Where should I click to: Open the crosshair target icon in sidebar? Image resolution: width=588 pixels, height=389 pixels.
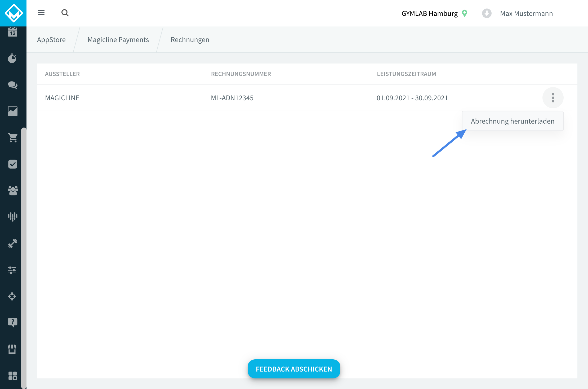(x=12, y=296)
